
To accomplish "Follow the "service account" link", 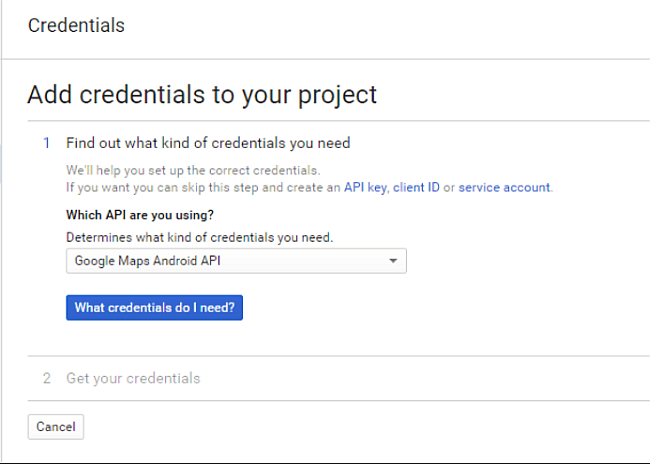I will 504,187.
